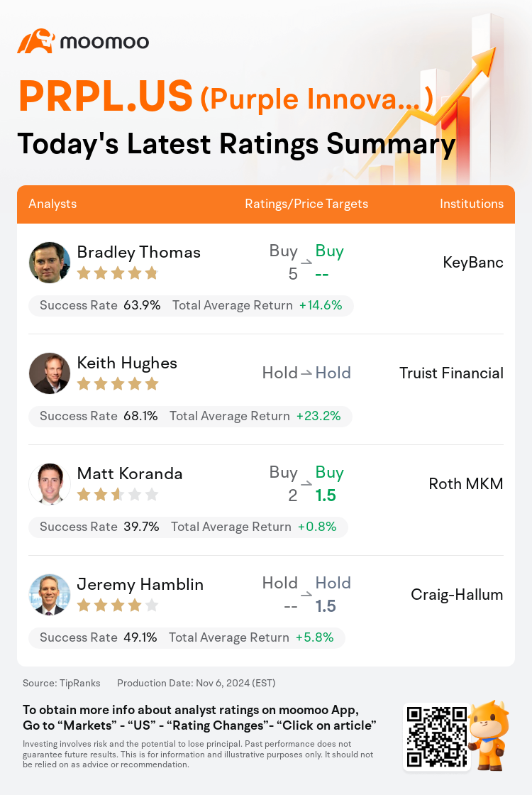Click Jeremy Hamblin's four-star rating
The image size is (532, 795).
[118, 605]
